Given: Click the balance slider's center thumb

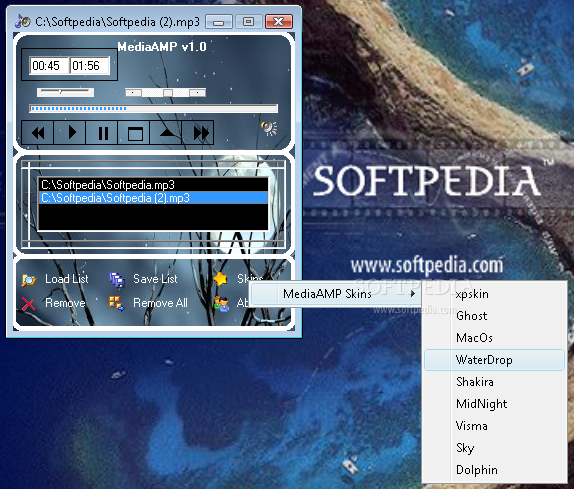Looking at the screenshot, I should click(168, 93).
